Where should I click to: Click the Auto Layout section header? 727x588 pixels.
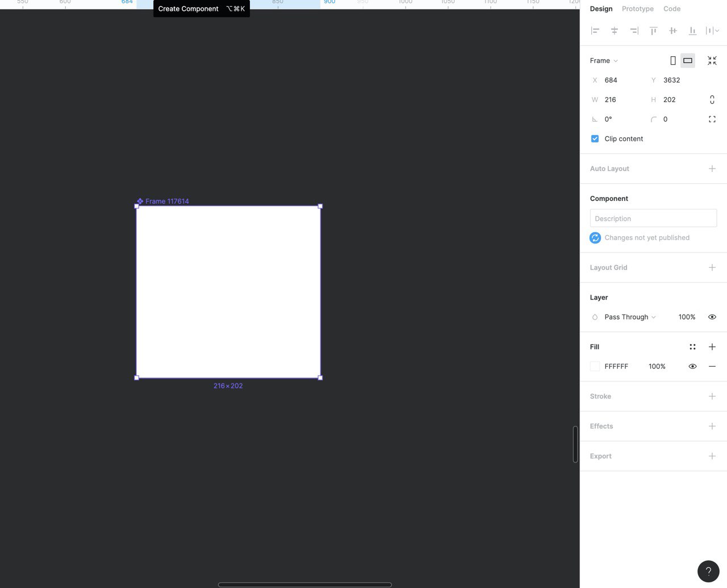[x=609, y=169]
